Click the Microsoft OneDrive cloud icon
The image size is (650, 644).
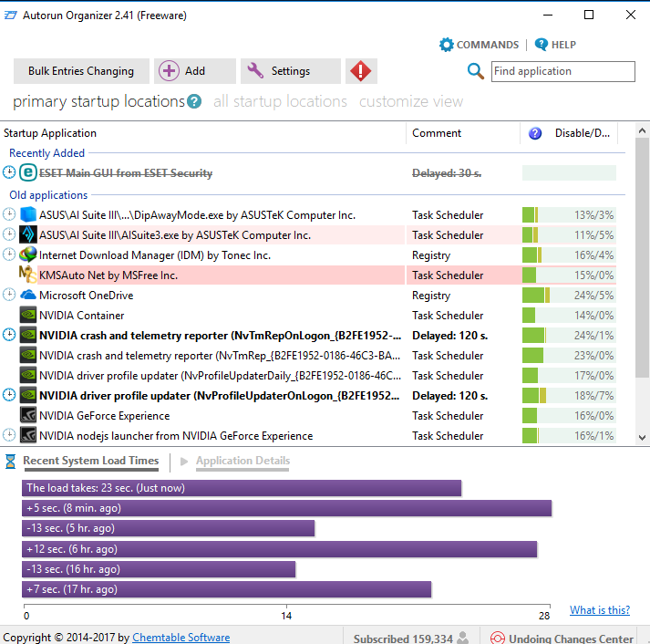point(27,295)
